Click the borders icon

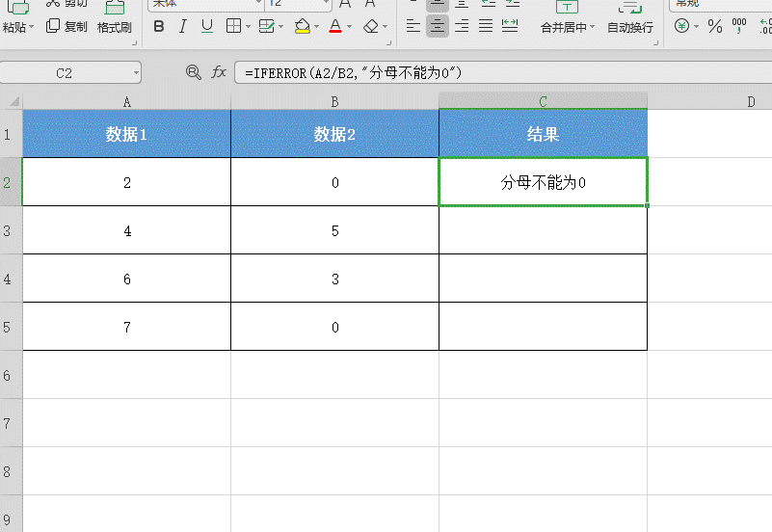pos(233,26)
